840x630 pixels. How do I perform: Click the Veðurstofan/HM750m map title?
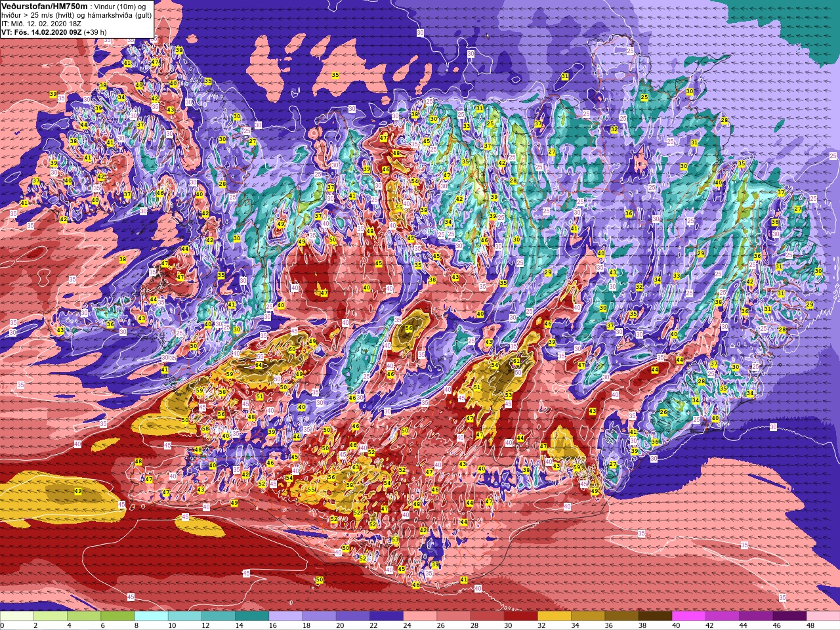[x=43, y=5]
